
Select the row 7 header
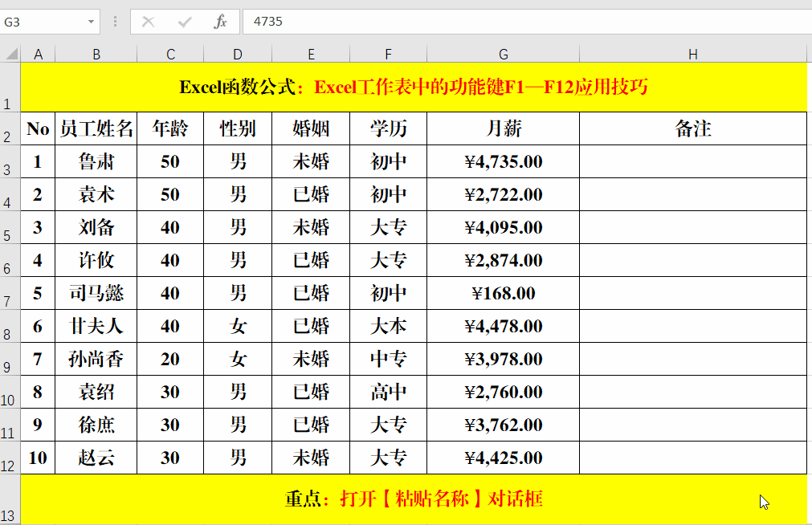tap(10, 293)
